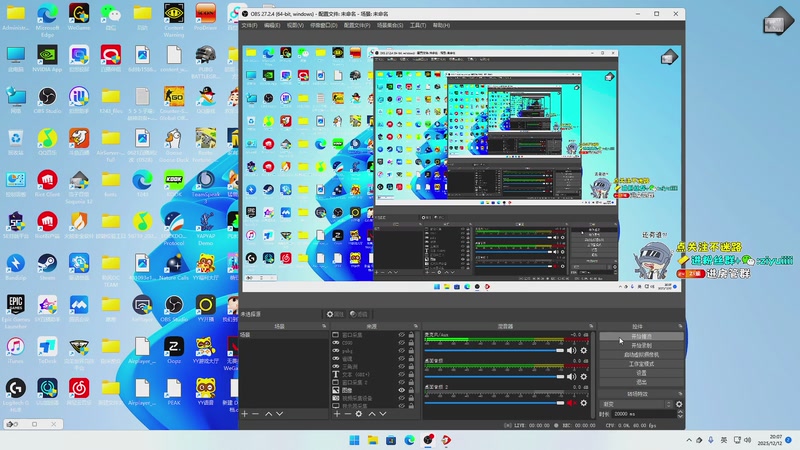Remove the selected source with the minus icon
The height and width of the screenshot is (450, 800).
(x=347, y=414)
